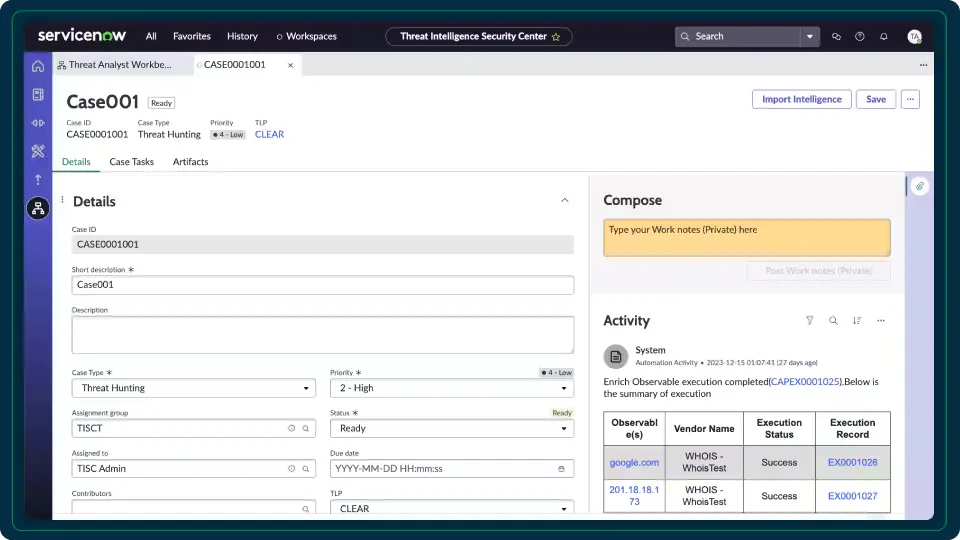Open the user avatar menu
The height and width of the screenshot is (540, 960).
point(914,37)
